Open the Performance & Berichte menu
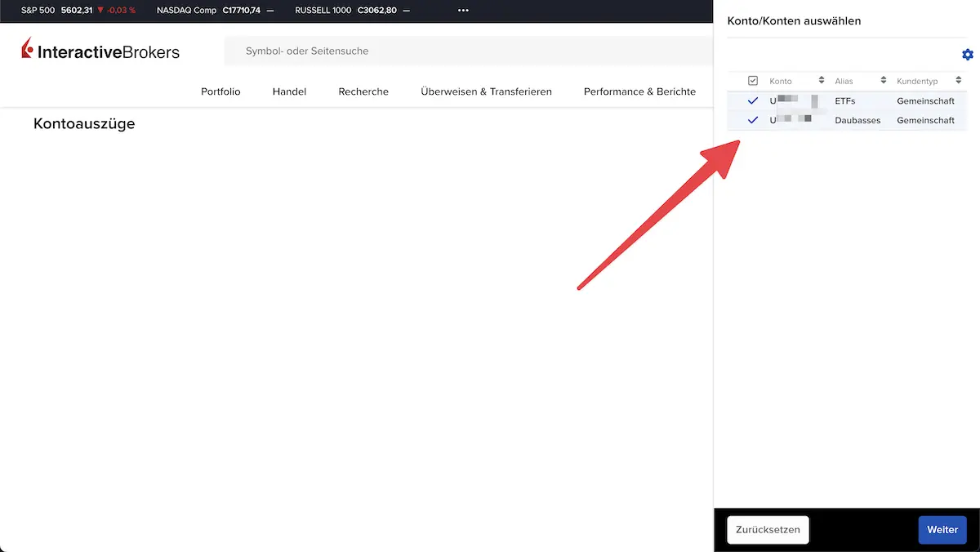Image resolution: width=980 pixels, height=552 pixels. pyautogui.click(x=639, y=91)
